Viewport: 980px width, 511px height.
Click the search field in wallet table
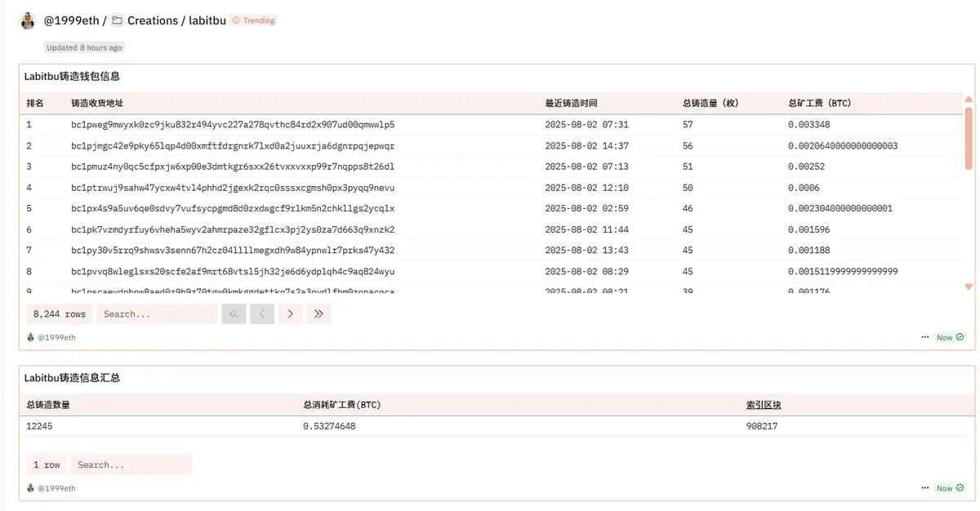157,313
